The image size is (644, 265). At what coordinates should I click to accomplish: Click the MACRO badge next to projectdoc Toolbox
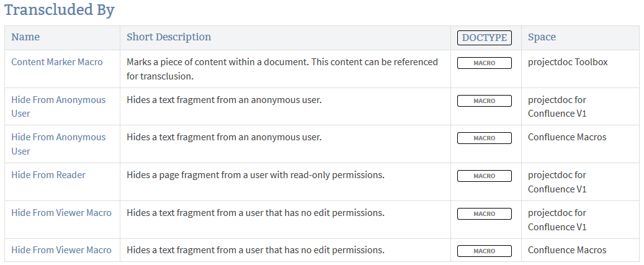tap(485, 63)
